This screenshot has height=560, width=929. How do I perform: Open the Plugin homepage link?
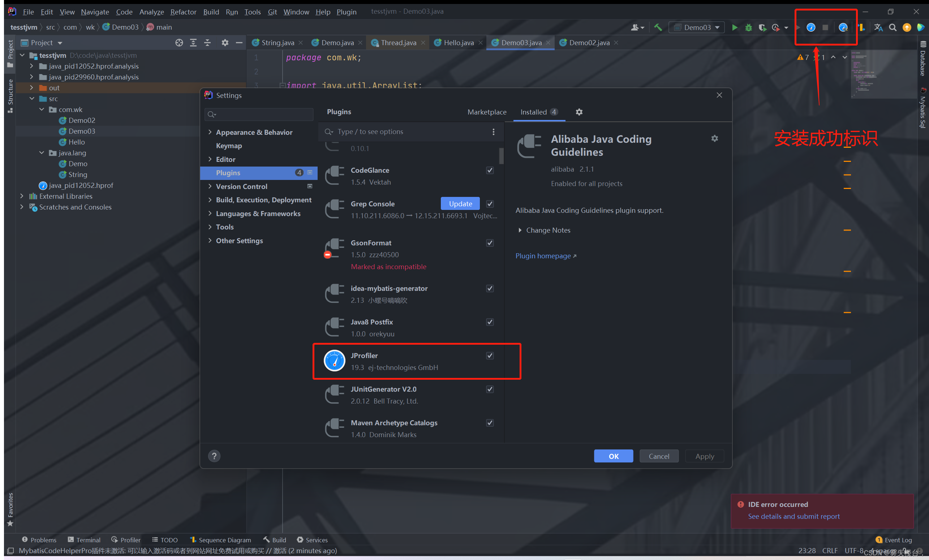pyautogui.click(x=546, y=256)
